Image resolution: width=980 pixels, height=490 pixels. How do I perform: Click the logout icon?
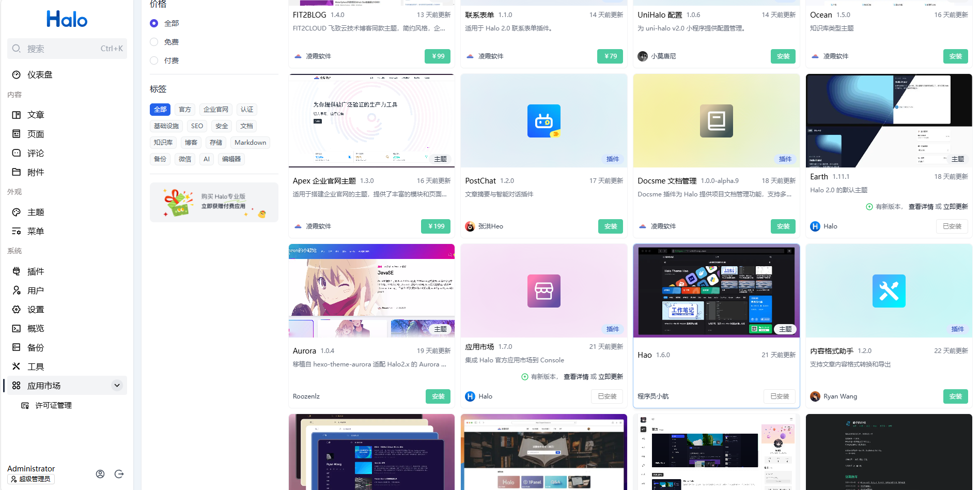(x=119, y=474)
